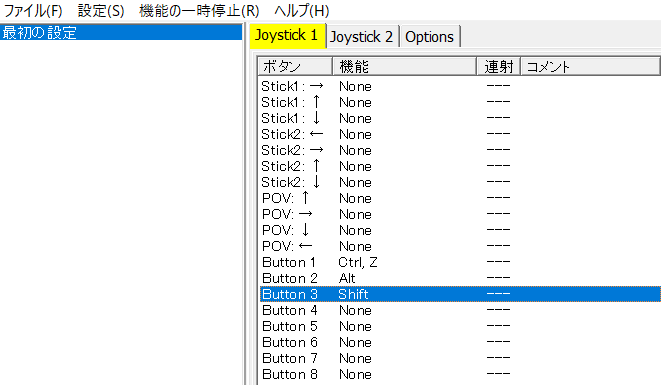Select the Button 6 row
The image size is (661, 385).
[x=460, y=342]
